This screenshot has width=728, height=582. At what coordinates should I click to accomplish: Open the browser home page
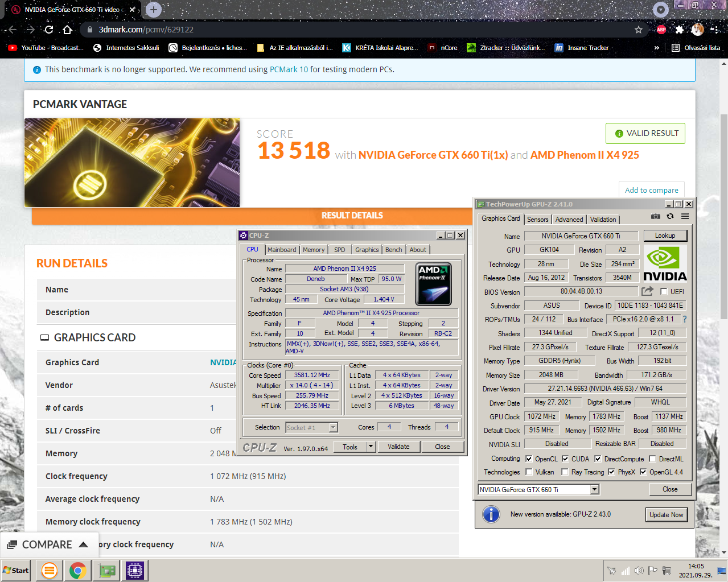click(x=67, y=30)
